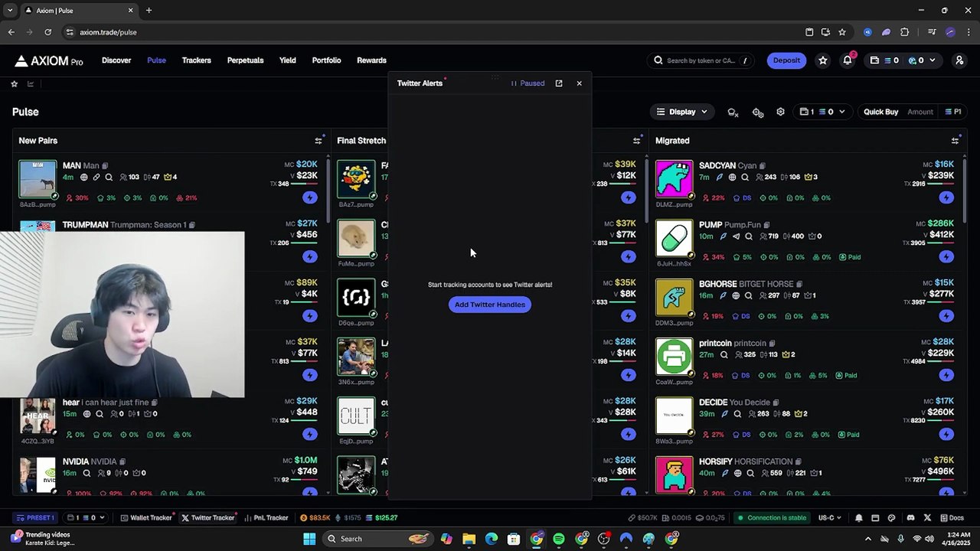Screen dimensions: 980x551
Task: Open the X link in footer
Action: (x=928, y=518)
